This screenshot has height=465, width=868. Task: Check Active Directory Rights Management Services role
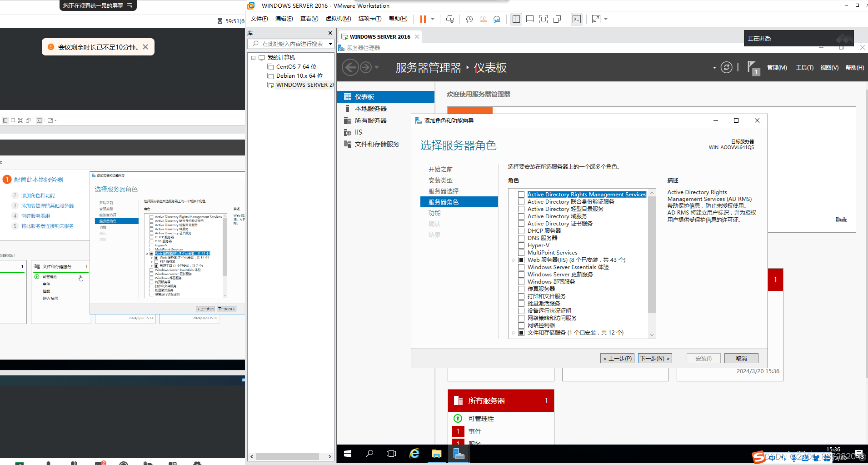pyautogui.click(x=521, y=195)
